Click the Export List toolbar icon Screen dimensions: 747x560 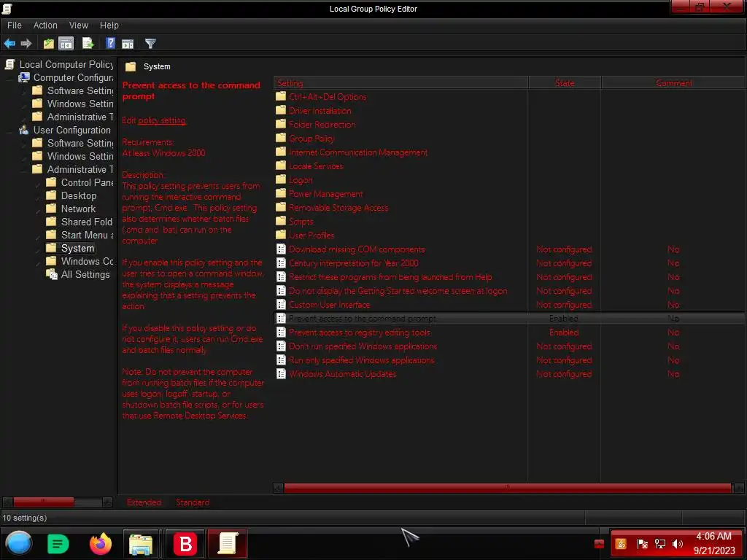coord(88,44)
